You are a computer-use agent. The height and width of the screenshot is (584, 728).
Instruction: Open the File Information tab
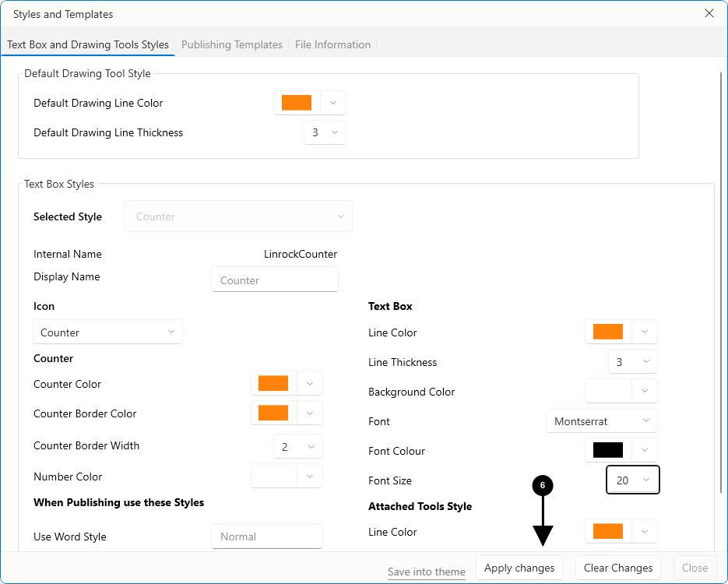click(332, 44)
